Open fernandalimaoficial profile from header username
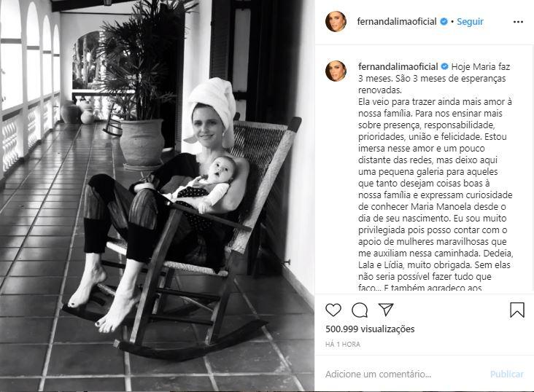Viewport: 534px width, 392px height. [397, 21]
